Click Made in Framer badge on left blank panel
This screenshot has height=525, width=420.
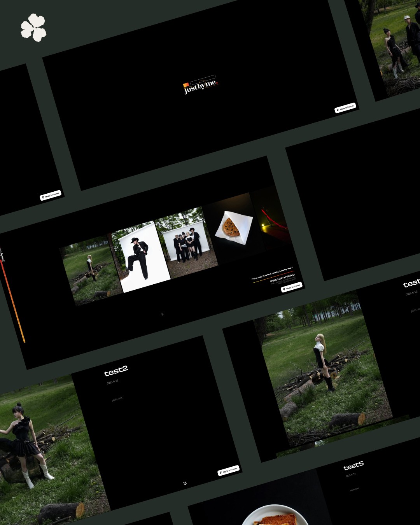50,195
